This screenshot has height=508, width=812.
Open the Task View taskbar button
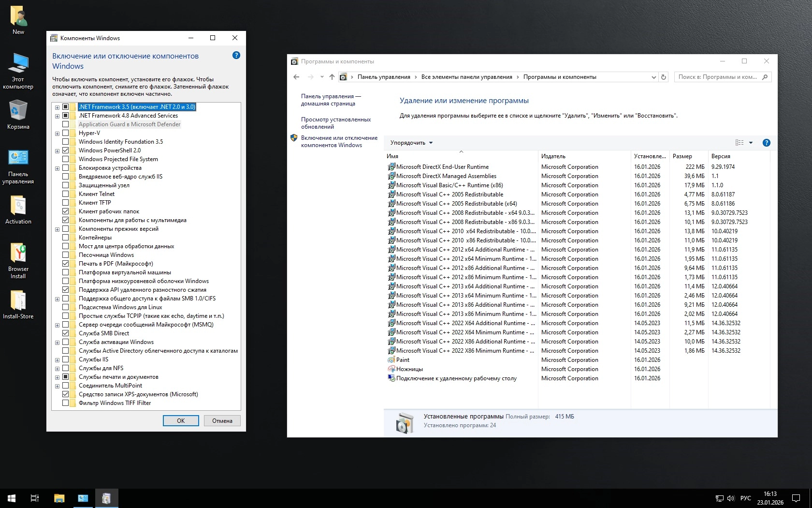click(x=35, y=498)
